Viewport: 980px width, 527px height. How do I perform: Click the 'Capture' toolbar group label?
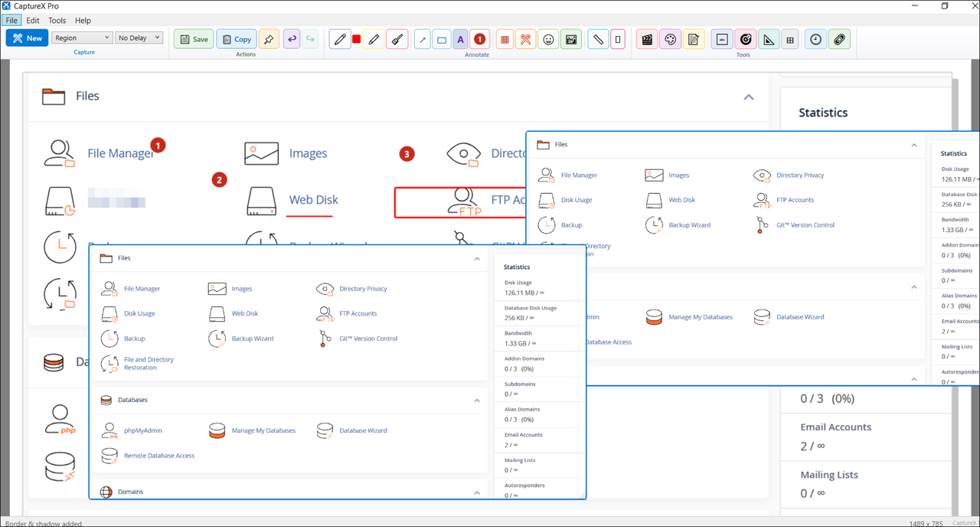coord(84,53)
